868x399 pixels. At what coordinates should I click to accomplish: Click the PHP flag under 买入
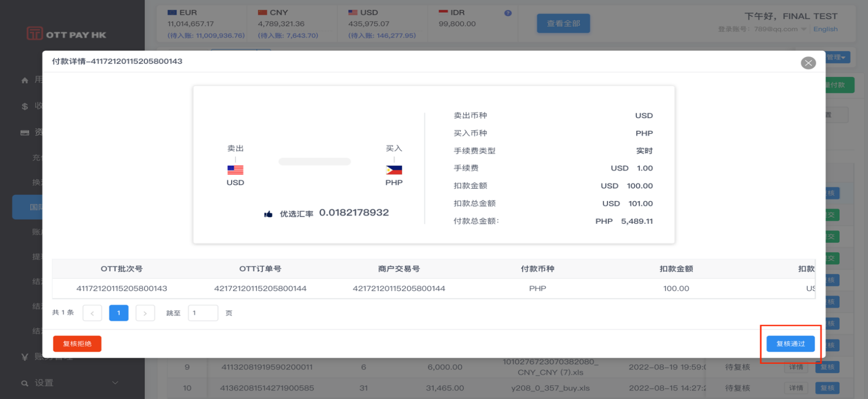pos(394,170)
